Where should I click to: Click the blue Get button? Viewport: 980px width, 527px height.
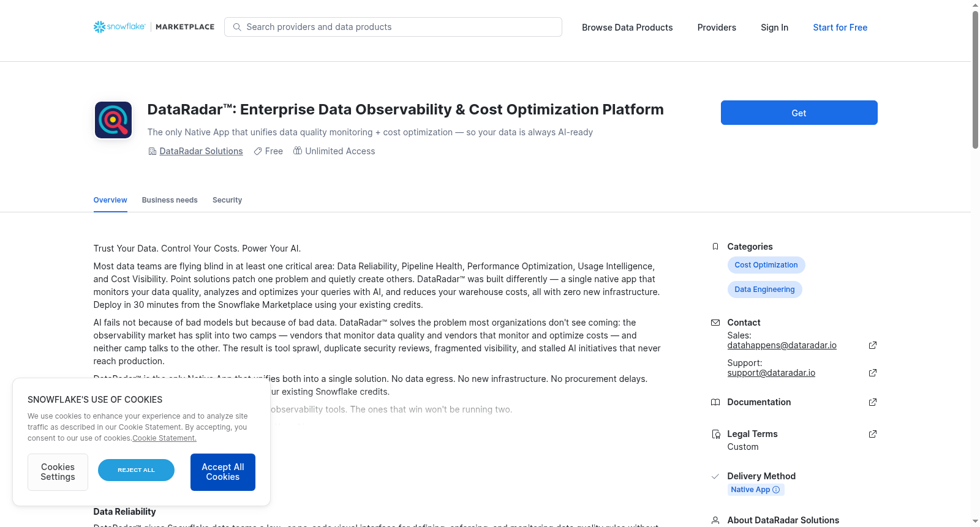[799, 113]
